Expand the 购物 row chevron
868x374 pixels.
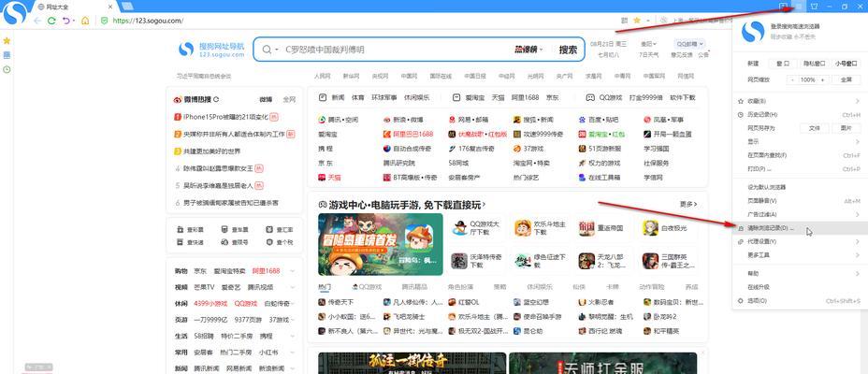pyautogui.click(x=292, y=271)
